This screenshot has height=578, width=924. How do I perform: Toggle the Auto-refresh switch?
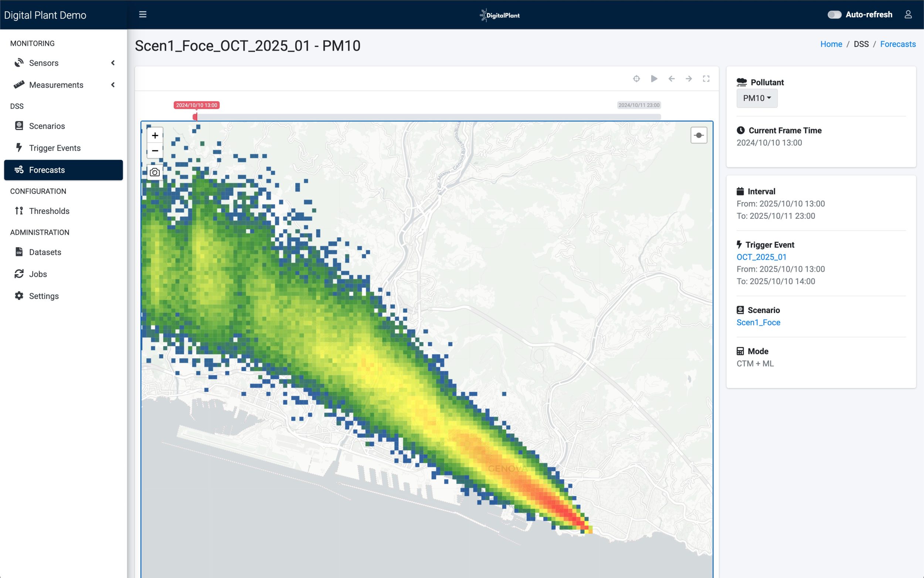tap(834, 14)
